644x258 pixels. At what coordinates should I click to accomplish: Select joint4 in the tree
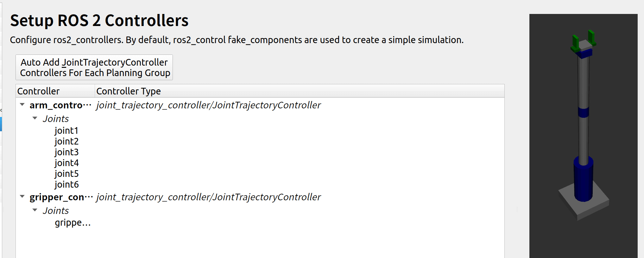[66, 163]
